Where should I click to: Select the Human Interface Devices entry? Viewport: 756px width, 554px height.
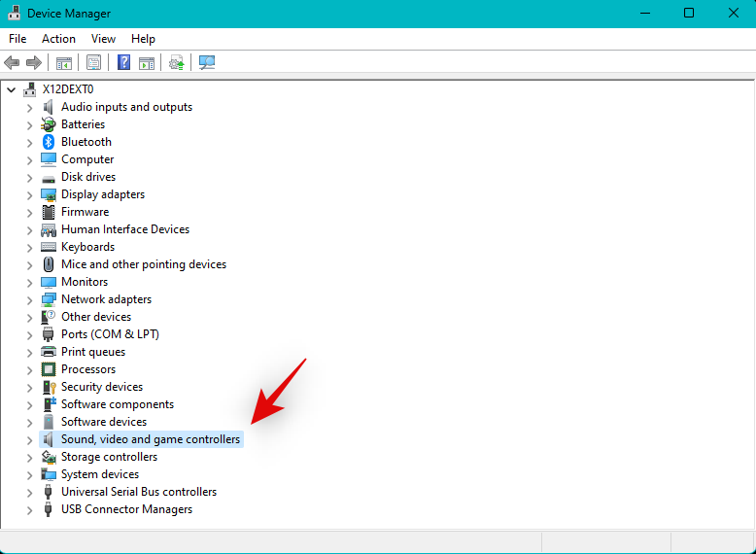(124, 229)
